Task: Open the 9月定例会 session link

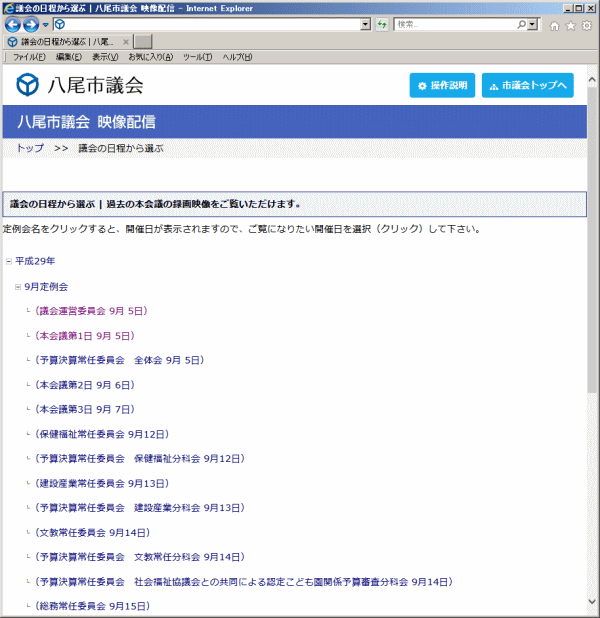Action: coord(46,287)
